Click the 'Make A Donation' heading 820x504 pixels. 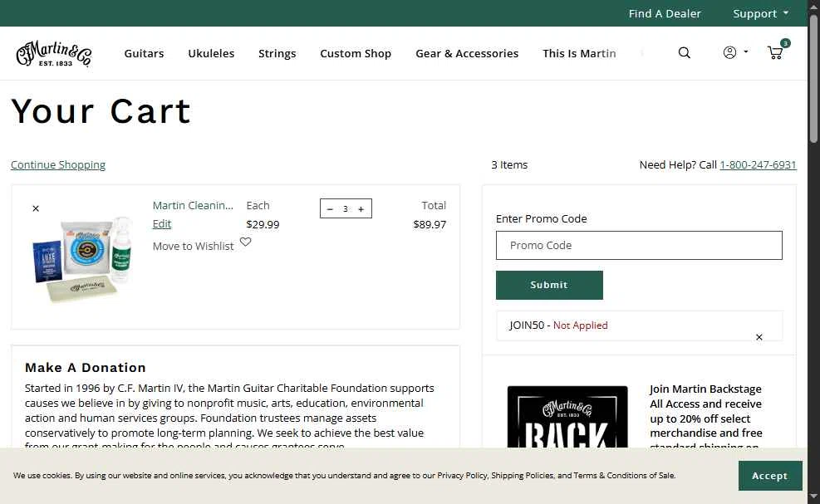pyautogui.click(x=86, y=368)
